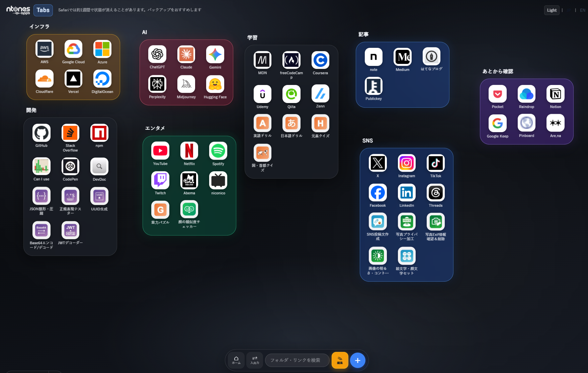Open the Pocket bookmark icon

(x=498, y=94)
